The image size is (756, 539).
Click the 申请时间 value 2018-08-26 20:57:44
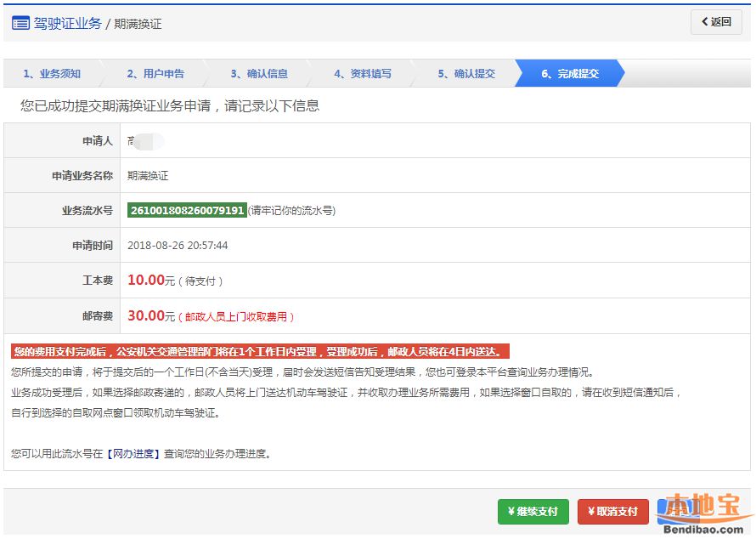(178, 246)
